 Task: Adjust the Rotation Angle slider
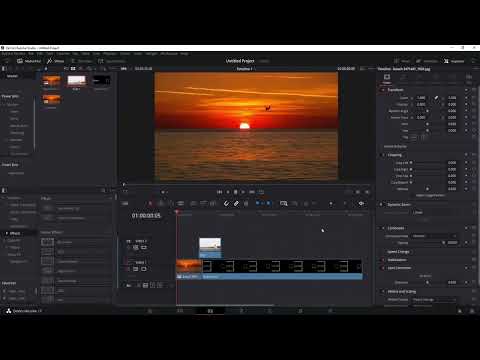pyautogui.click(x=428, y=111)
